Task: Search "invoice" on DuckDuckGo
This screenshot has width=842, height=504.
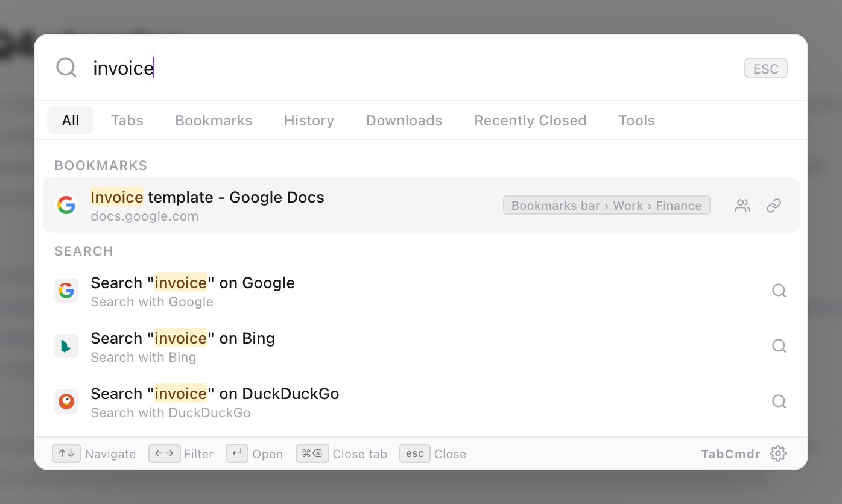Action: (421, 402)
